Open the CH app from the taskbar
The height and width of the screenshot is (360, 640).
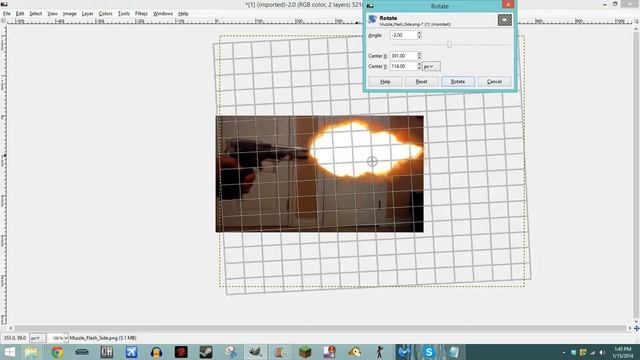(x=107, y=352)
